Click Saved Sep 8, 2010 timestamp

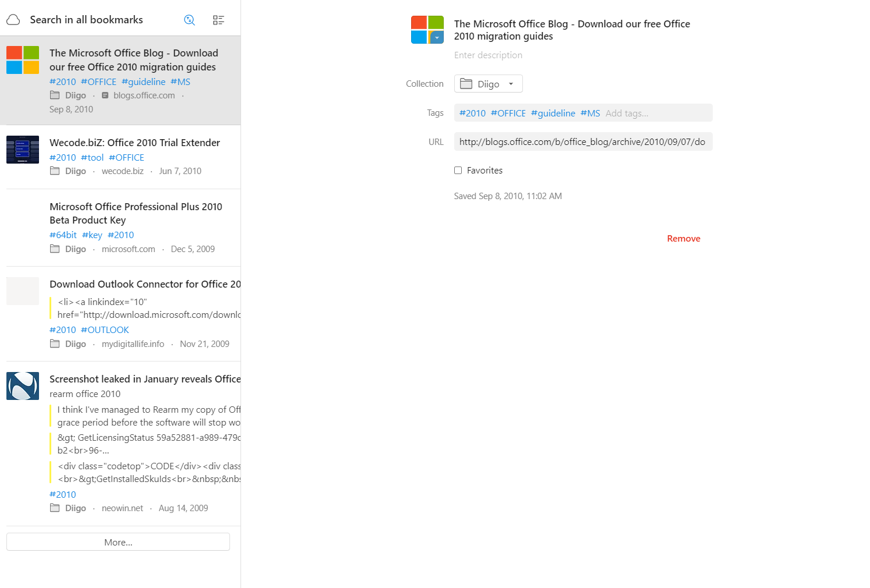point(508,196)
